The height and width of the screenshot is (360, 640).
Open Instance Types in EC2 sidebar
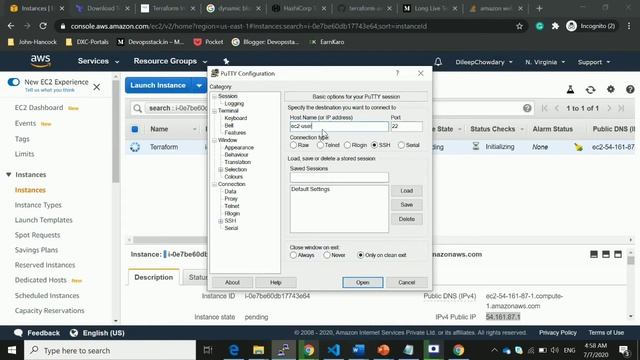[x=38, y=205]
